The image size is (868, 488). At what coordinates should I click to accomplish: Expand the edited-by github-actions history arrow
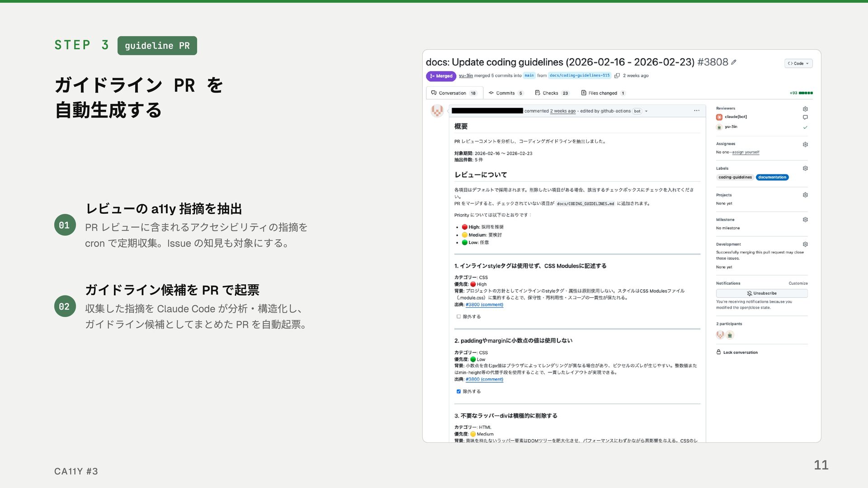click(646, 111)
